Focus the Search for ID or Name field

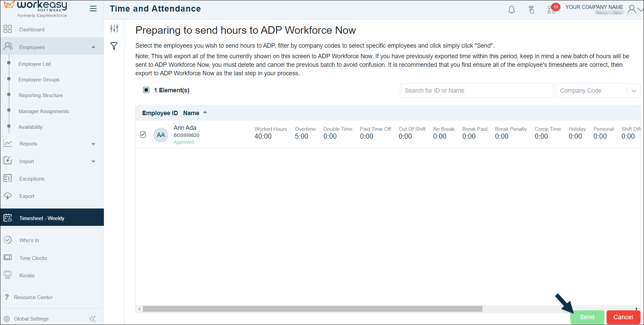tap(476, 91)
